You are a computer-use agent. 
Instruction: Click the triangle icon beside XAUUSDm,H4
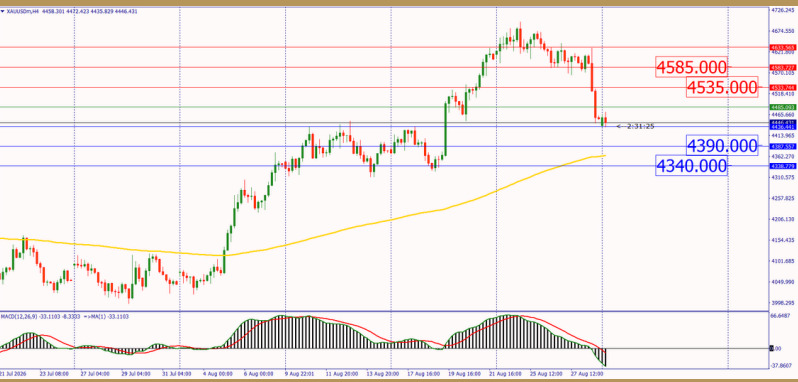pyautogui.click(x=2, y=11)
